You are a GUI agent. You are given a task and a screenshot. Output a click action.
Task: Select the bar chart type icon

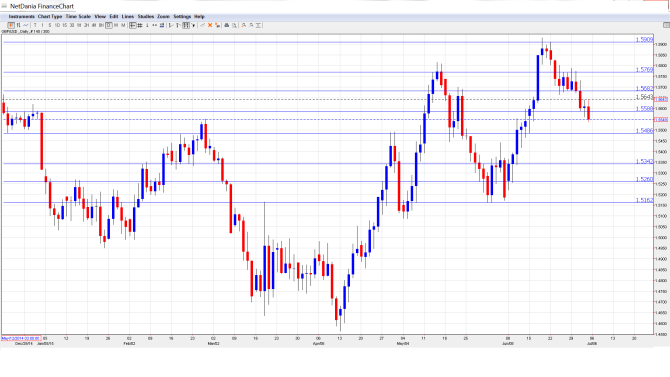pyautogui.click(x=18, y=25)
